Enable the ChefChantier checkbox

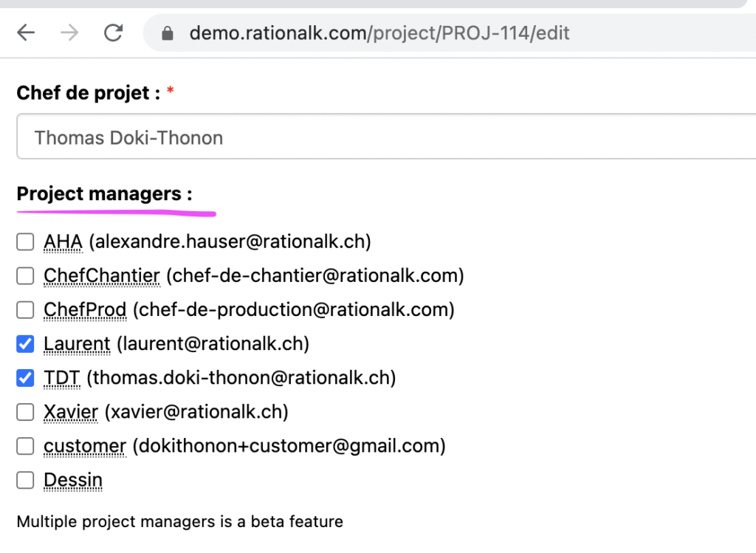(26, 275)
